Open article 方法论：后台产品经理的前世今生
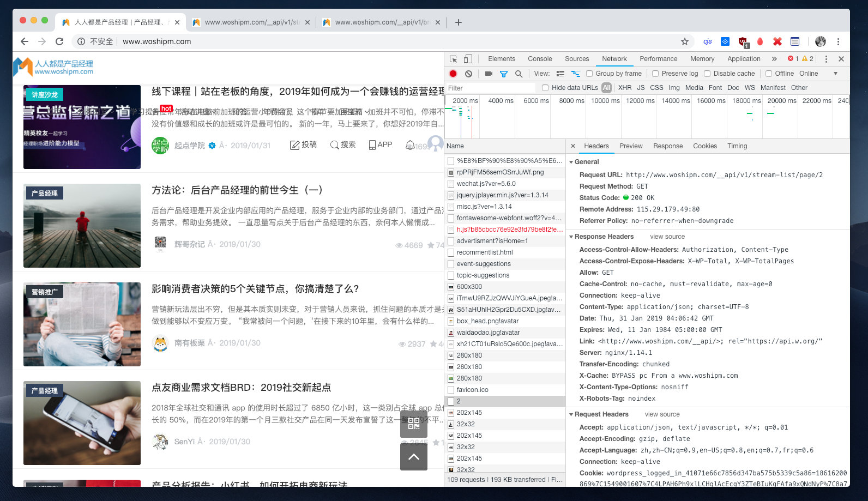Image resolution: width=868 pixels, height=501 pixels. tap(237, 190)
